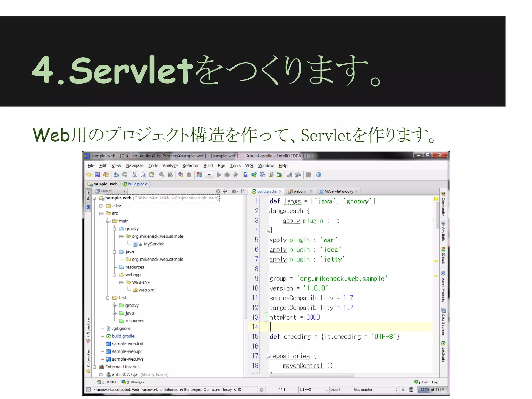Click the Collapse All icon in Project panel
The height and width of the screenshot is (399, 532).
click(x=225, y=191)
